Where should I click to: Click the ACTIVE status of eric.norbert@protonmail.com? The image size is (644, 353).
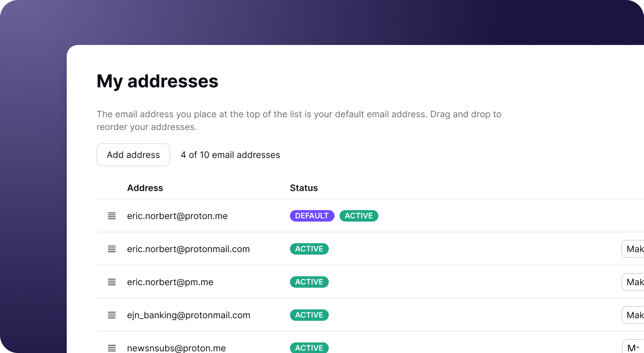[309, 249]
